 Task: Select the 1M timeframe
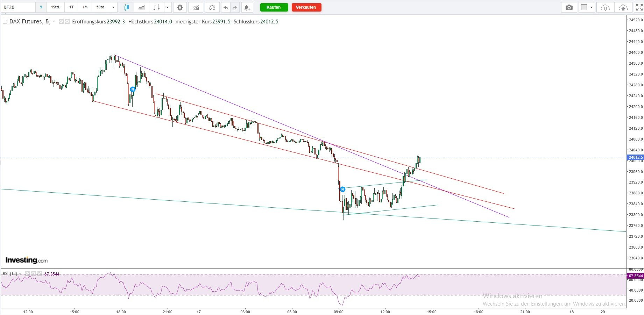click(85, 7)
